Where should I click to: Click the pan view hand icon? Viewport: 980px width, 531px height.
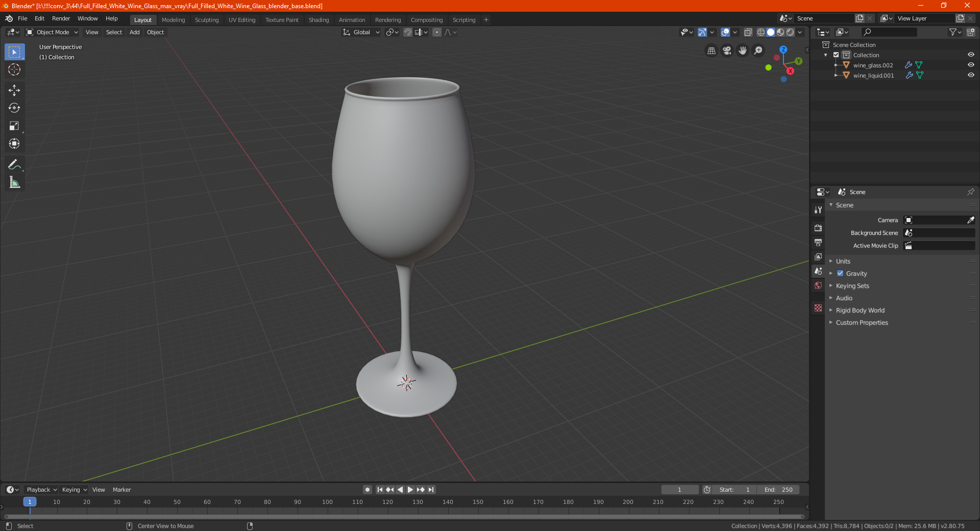(x=743, y=51)
